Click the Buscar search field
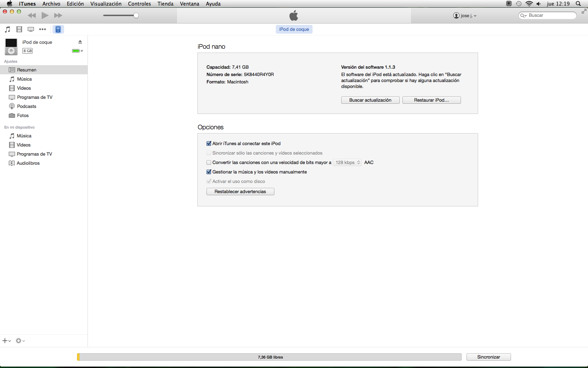 547,15
